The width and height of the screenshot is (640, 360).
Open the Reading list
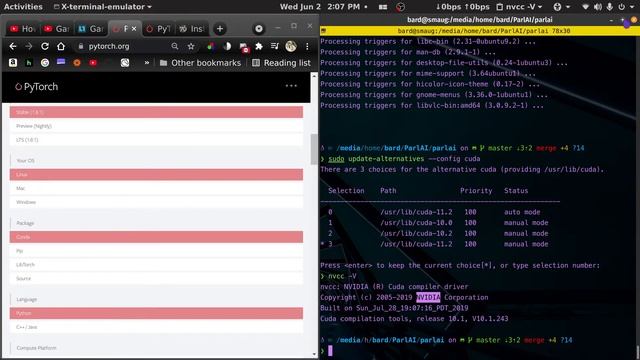tap(281, 63)
